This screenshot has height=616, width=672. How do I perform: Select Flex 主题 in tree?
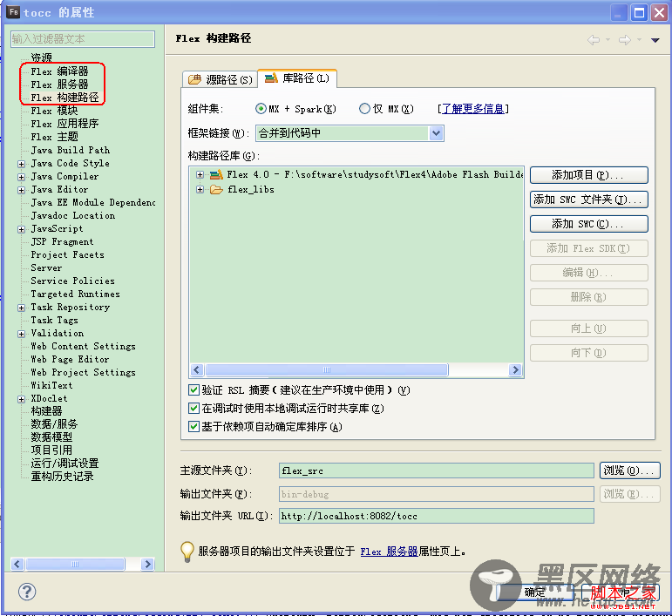[54, 137]
